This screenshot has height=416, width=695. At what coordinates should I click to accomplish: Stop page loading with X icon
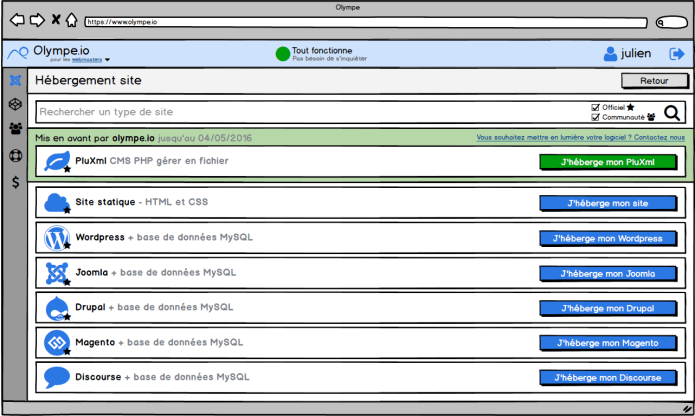[x=56, y=19]
